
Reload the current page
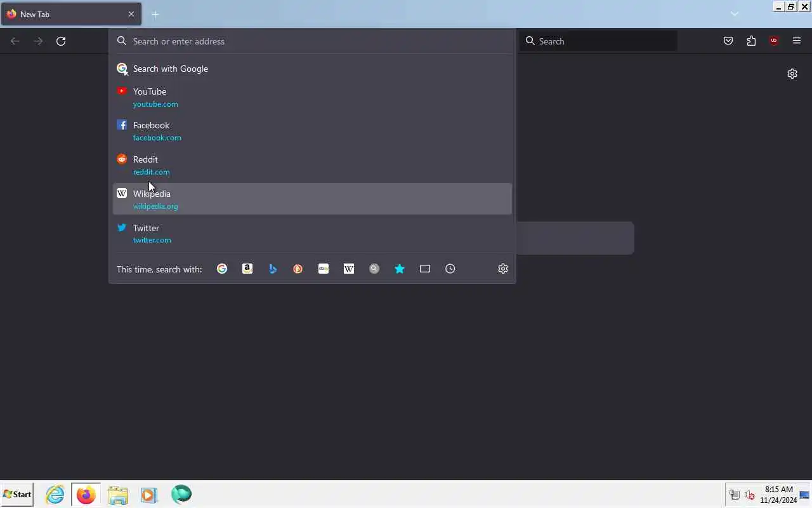click(61, 41)
